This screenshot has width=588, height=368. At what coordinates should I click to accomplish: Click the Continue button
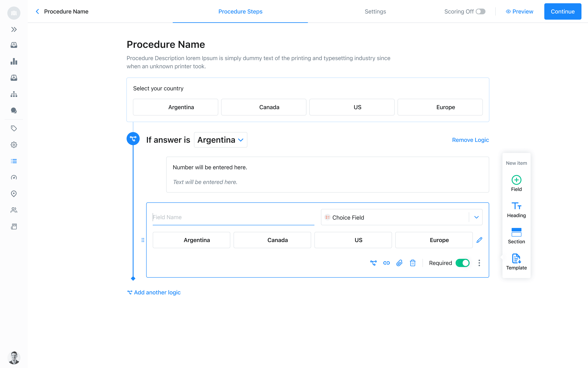coord(562,11)
